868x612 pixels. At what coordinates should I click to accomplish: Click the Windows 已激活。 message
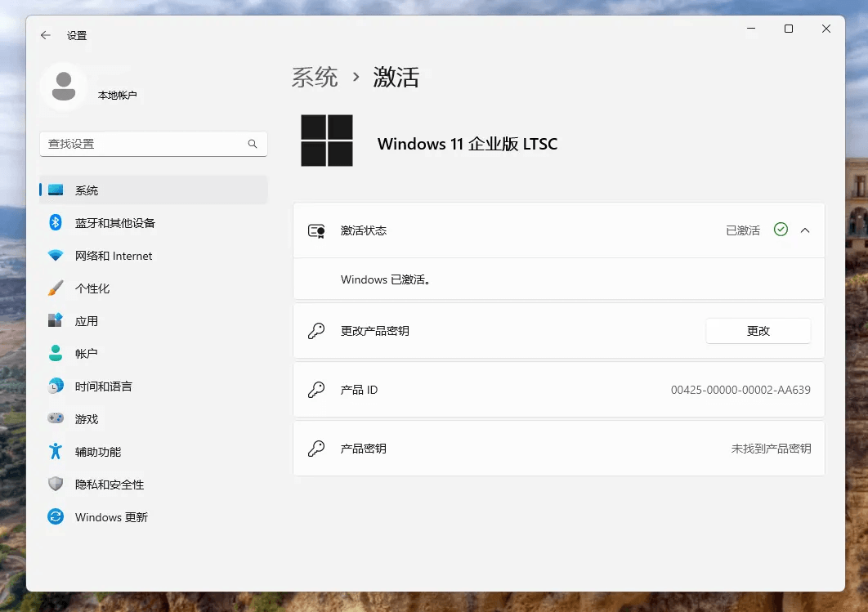(x=387, y=279)
